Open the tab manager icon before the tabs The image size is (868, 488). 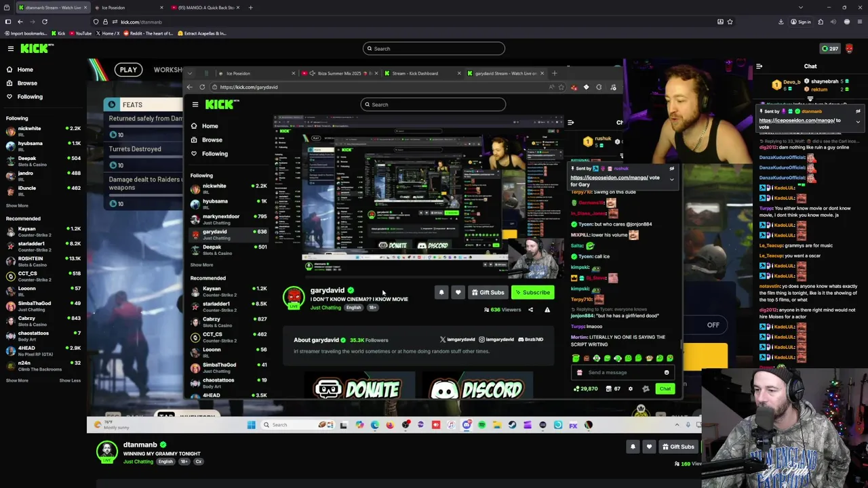(7, 7)
